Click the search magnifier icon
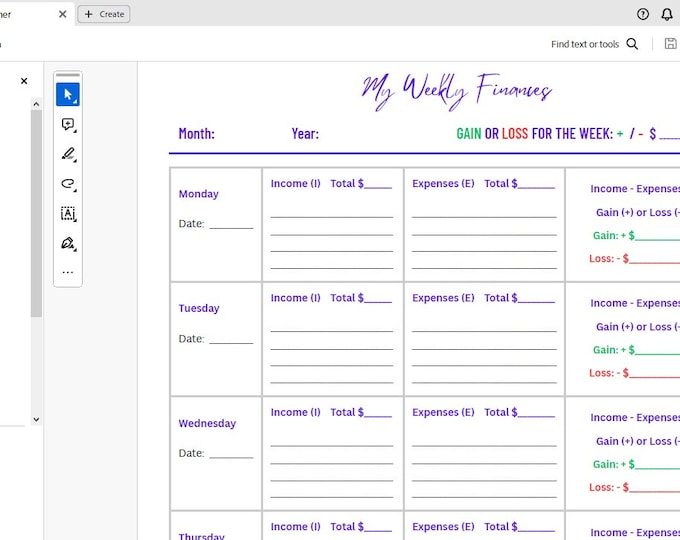This screenshot has width=680, height=540. [632, 44]
